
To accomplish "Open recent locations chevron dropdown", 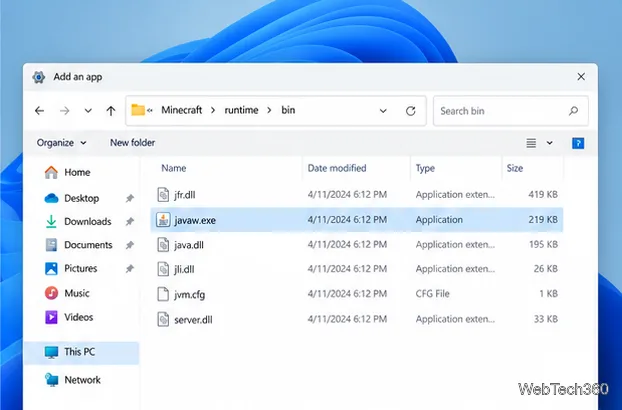I will pos(88,111).
